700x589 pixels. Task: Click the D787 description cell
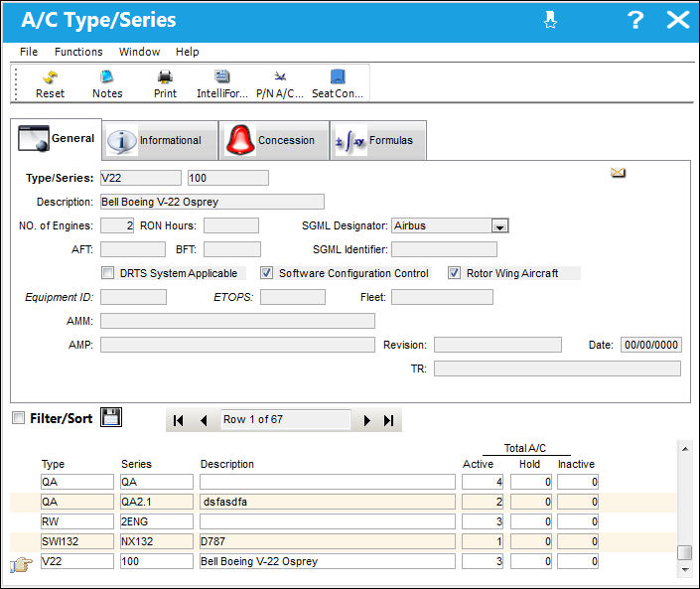[328, 541]
